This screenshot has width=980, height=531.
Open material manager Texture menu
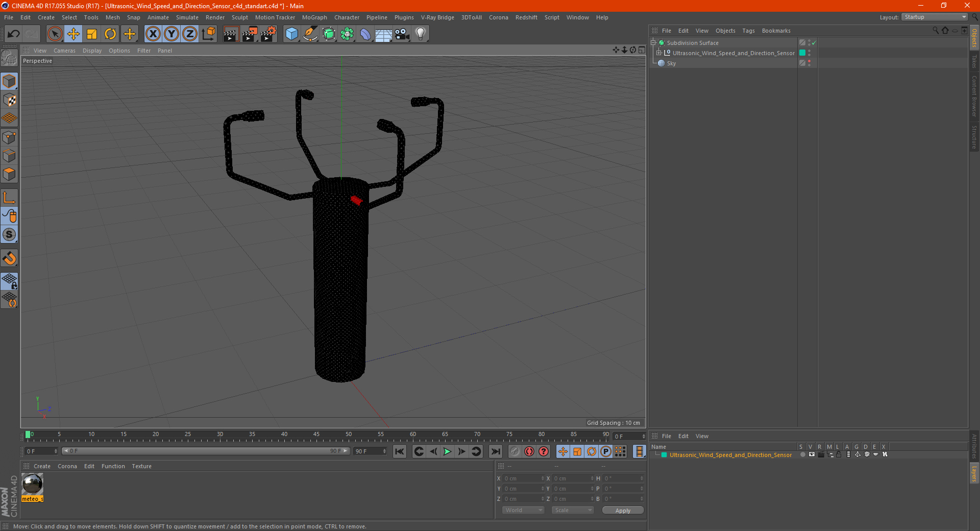click(141, 466)
